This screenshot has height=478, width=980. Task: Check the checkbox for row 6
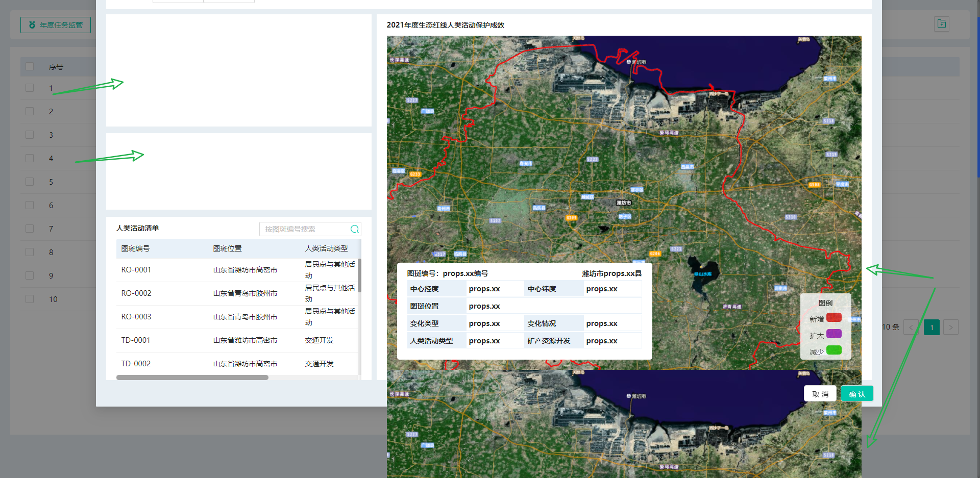30,205
